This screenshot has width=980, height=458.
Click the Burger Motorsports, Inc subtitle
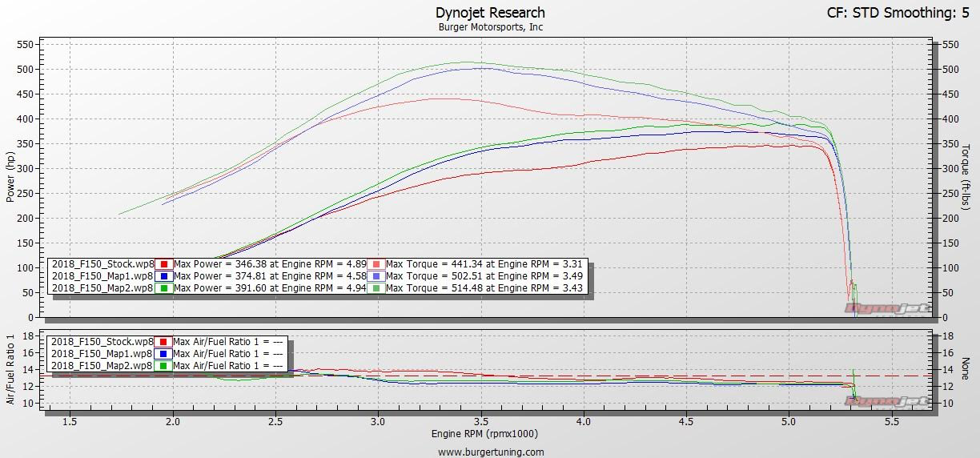[490, 26]
